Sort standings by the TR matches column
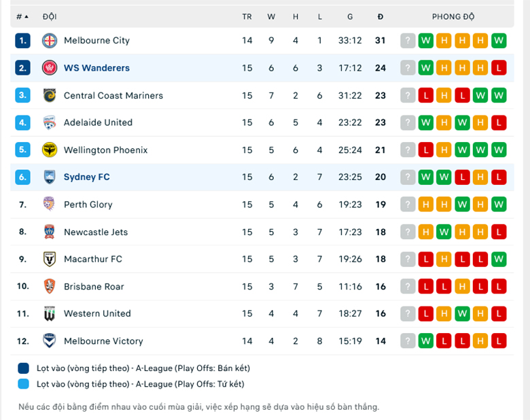This screenshot has width=530, height=420. pos(247,16)
